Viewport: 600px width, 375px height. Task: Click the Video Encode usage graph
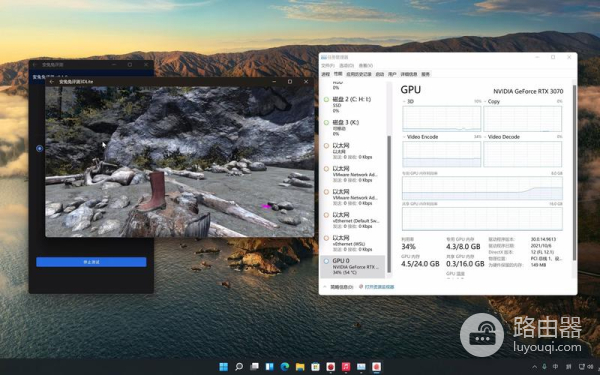(442, 154)
